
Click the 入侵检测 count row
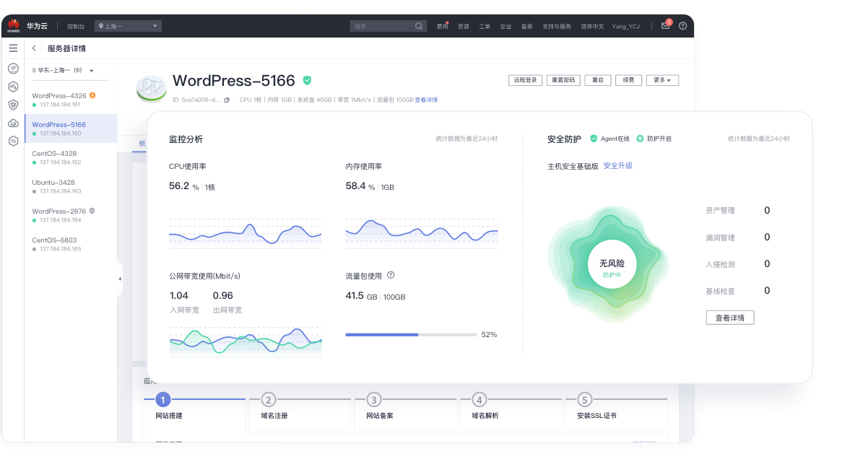click(x=738, y=264)
